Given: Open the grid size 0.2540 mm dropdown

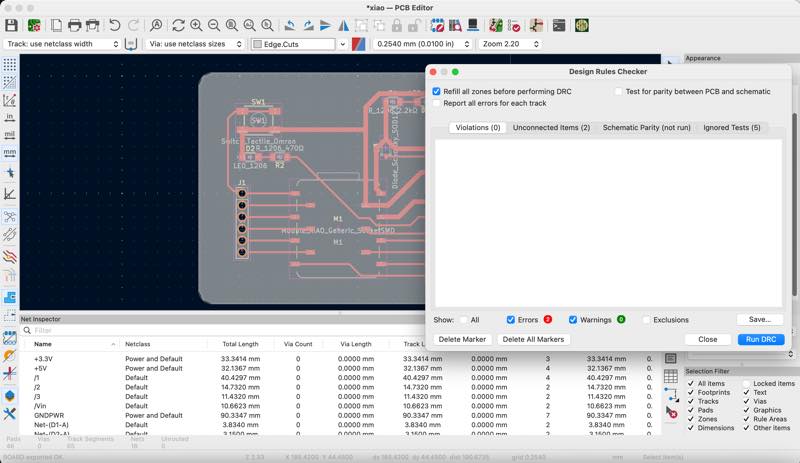Looking at the screenshot, I should 422,44.
